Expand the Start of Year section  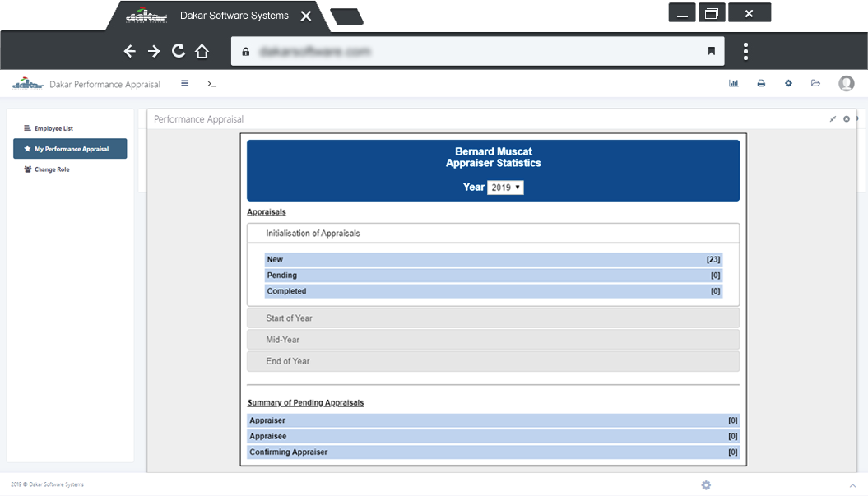(x=493, y=318)
